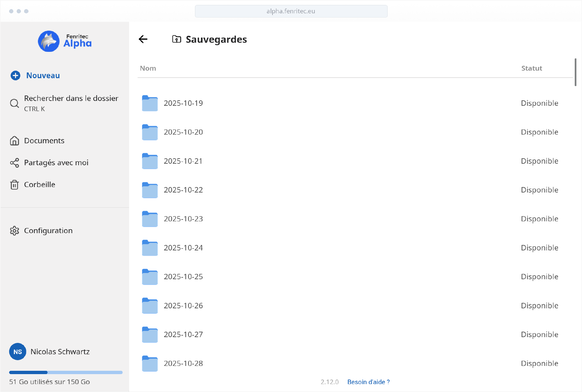Click Disponible status of 2025-10-22
Viewport: 582px width, 392px height.
coord(540,190)
